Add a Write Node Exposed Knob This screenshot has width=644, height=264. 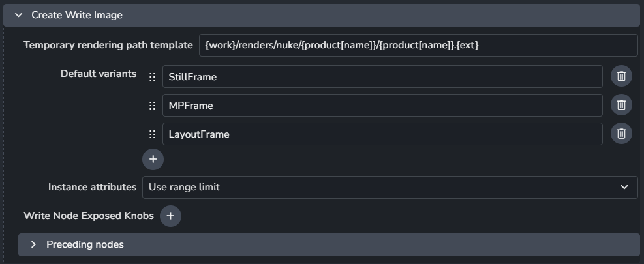(x=170, y=216)
